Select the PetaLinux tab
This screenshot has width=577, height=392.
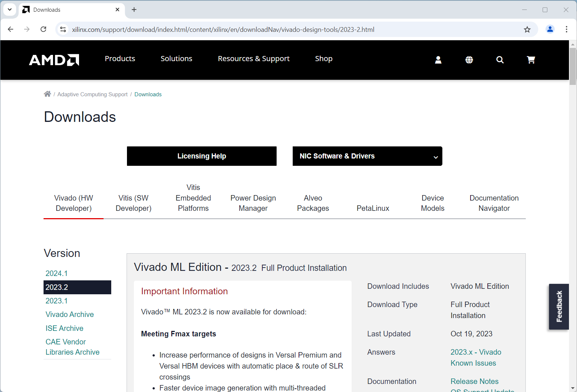pos(373,208)
